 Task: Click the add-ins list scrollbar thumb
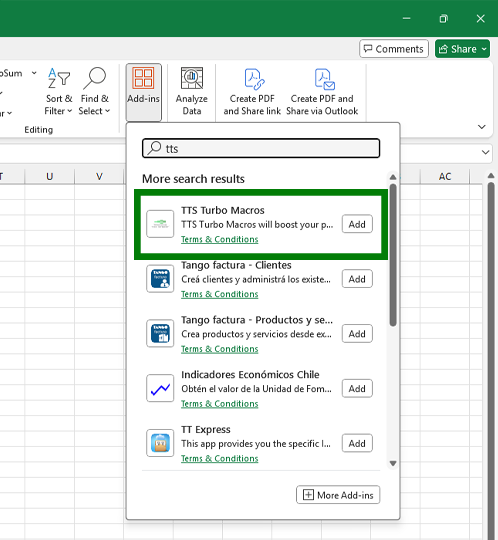point(393,255)
